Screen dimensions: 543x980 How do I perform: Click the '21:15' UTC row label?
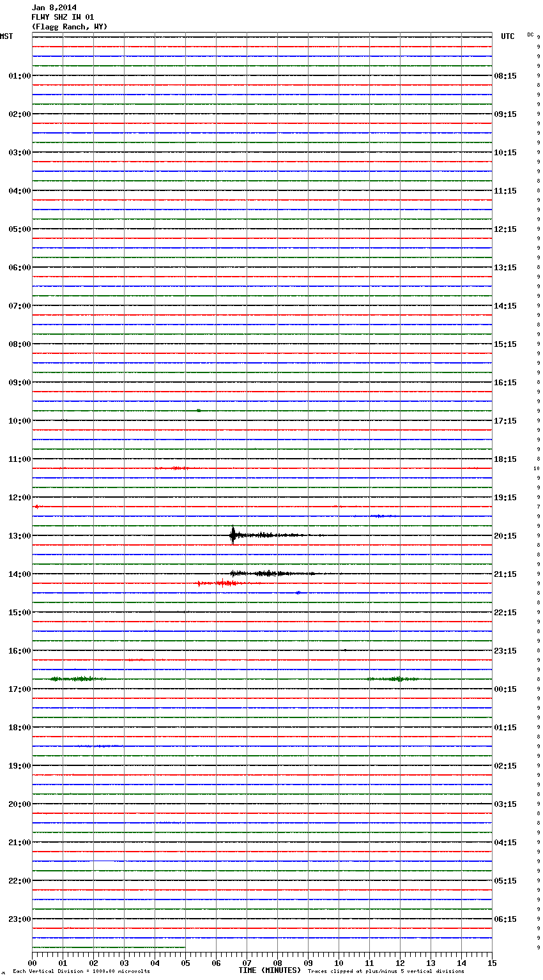505,574
